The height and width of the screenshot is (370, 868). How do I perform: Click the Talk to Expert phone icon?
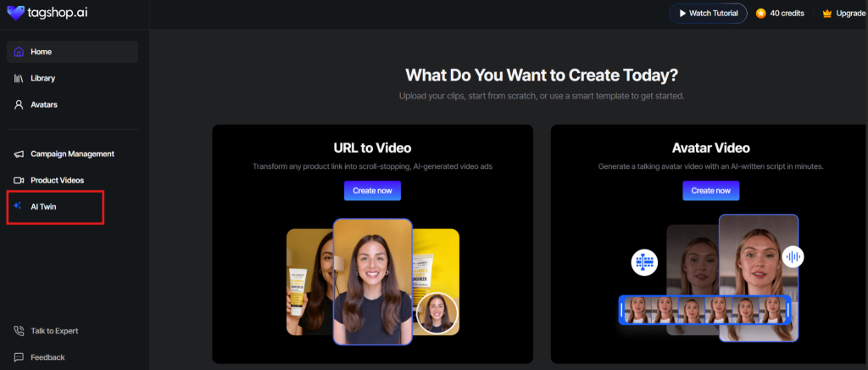point(19,331)
